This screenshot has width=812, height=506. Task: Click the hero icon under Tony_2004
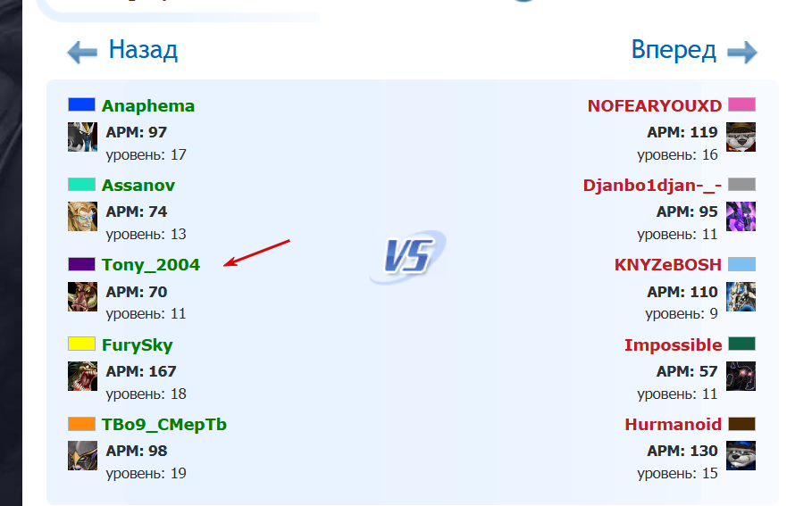click(82, 296)
